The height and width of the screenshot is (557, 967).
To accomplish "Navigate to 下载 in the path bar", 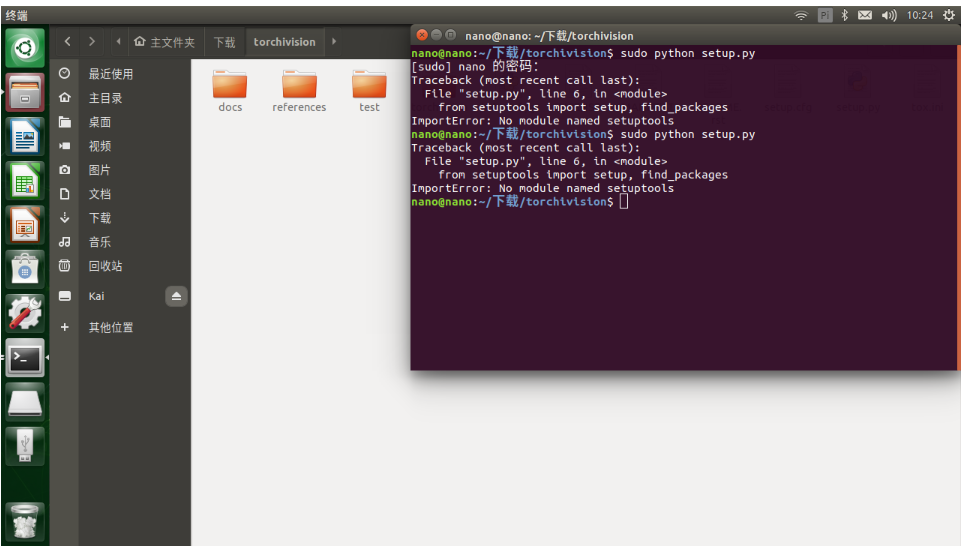I will point(224,42).
